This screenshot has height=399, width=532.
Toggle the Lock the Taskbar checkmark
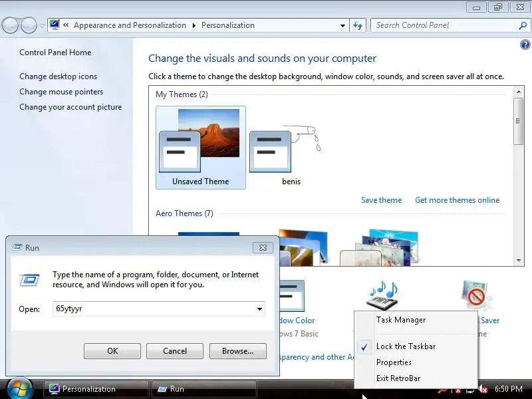pos(364,346)
